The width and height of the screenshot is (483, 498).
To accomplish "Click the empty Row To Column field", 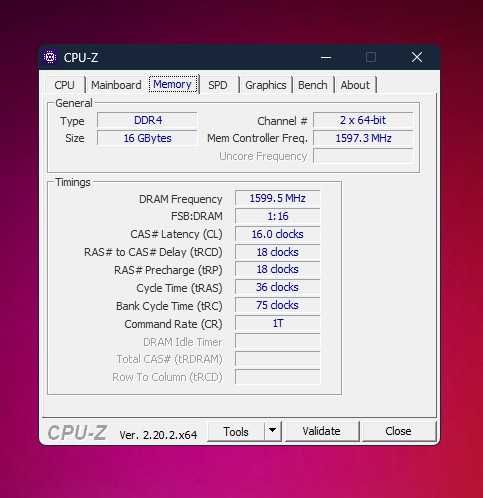I will pos(278,377).
